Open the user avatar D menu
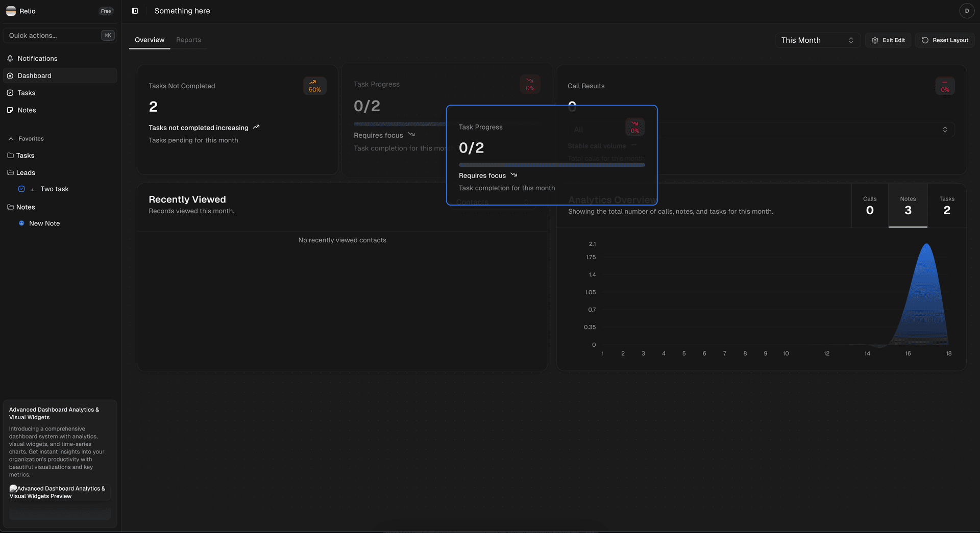The height and width of the screenshot is (533, 980). pyautogui.click(x=966, y=11)
